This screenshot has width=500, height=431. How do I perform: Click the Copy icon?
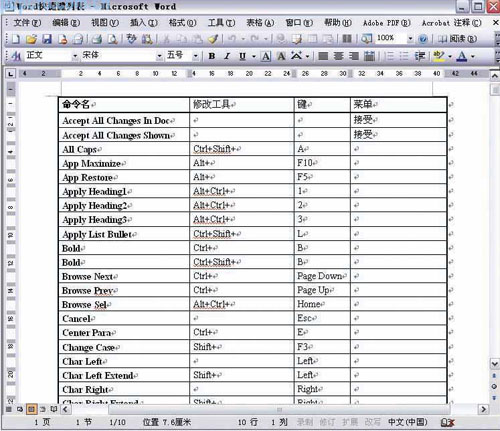(x=182, y=39)
